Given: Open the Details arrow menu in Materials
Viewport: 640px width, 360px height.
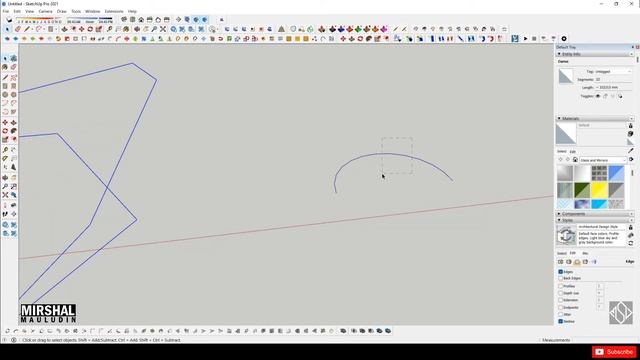Looking at the screenshot, I should 631,160.
